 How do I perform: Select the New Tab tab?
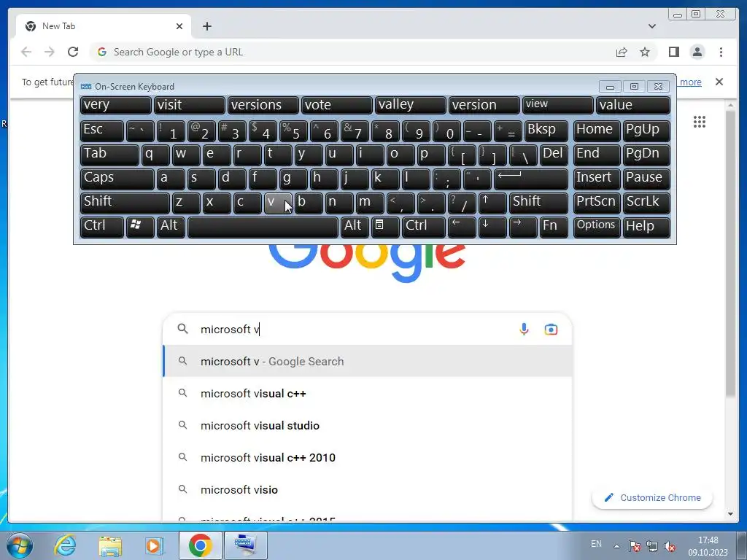click(x=104, y=26)
